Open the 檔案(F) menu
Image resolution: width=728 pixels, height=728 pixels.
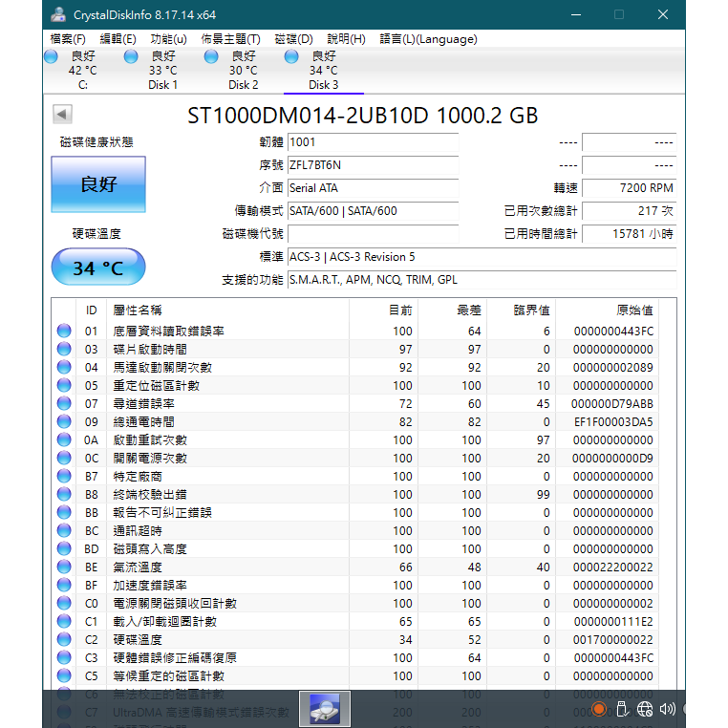pyautogui.click(x=67, y=39)
